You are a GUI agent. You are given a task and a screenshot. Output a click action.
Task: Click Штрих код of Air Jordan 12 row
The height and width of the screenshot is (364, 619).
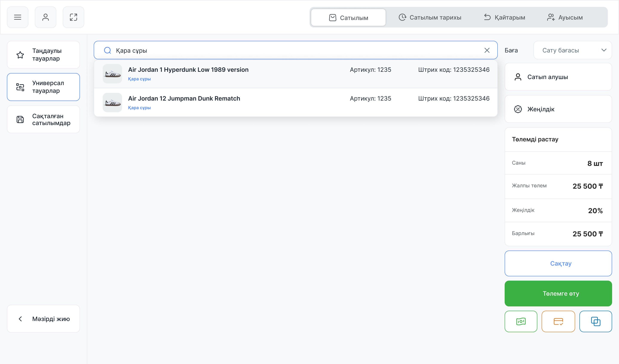point(454,98)
